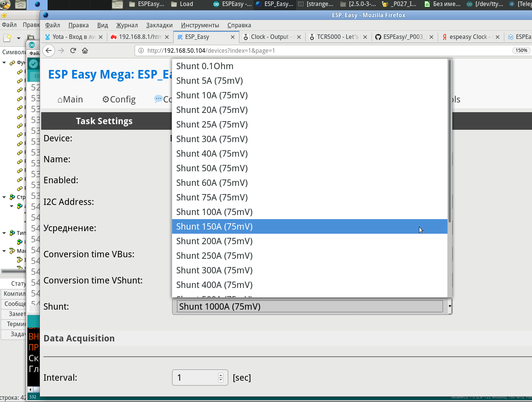This screenshot has width=532, height=402.
Task: Select Shunt 150A (75mV) option
Action: [214, 227]
